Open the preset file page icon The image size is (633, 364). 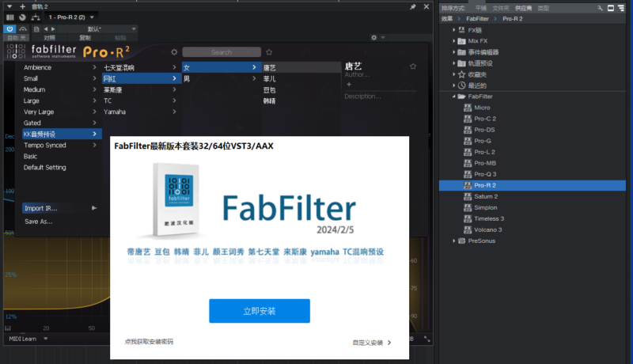click(x=36, y=29)
